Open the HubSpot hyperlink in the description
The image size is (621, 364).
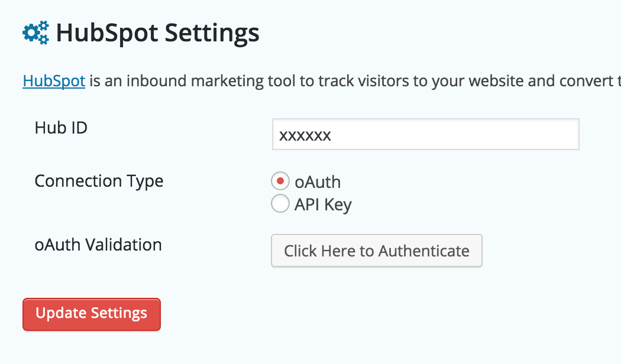(x=54, y=80)
